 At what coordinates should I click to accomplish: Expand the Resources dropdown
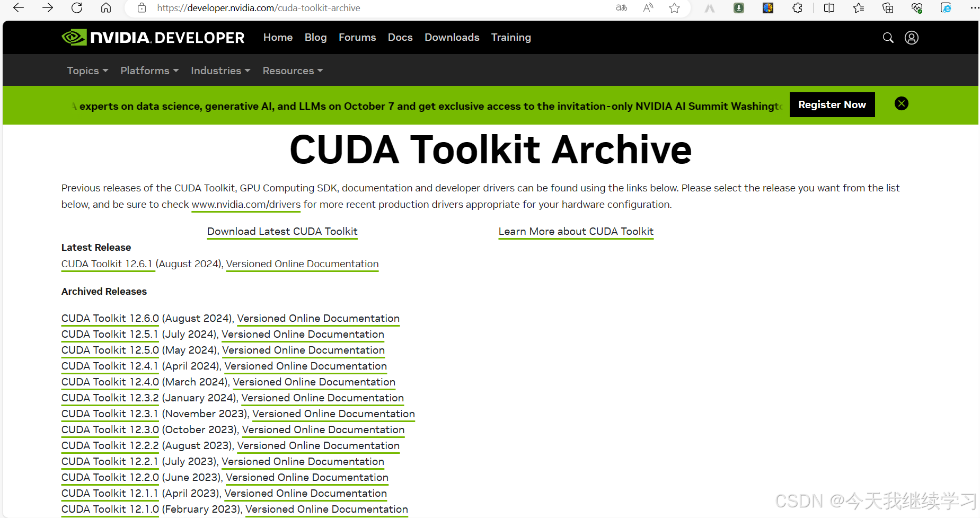coord(293,71)
